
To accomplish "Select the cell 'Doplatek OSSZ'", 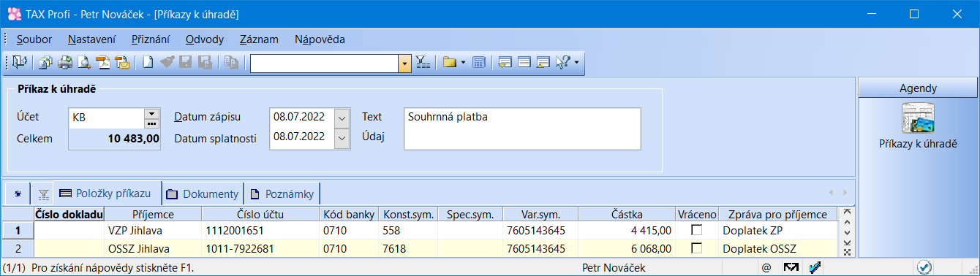I will click(x=778, y=248).
